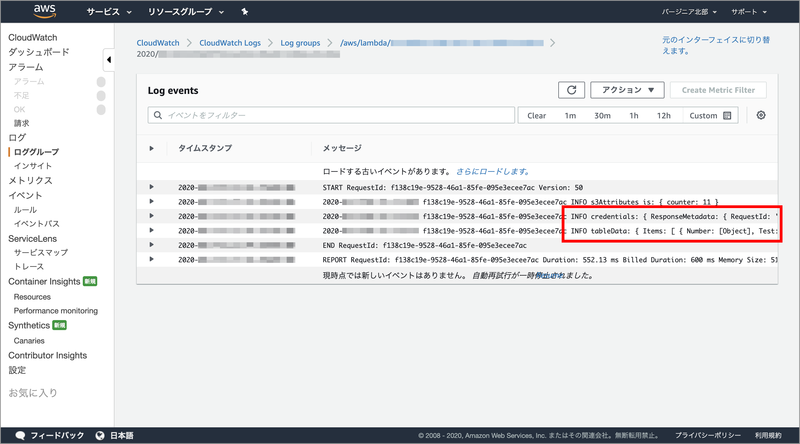The image size is (800, 444).
Task: Open 設定 in the sidebar
Action: click(17, 370)
